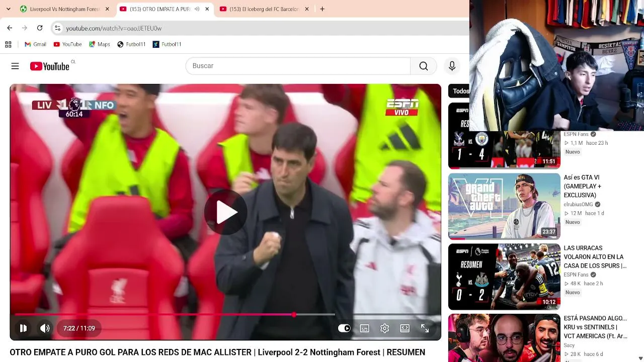Open the KRU vs SENTINELS reaction thumbnail
This screenshot has width=644, height=362.
(x=504, y=338)
